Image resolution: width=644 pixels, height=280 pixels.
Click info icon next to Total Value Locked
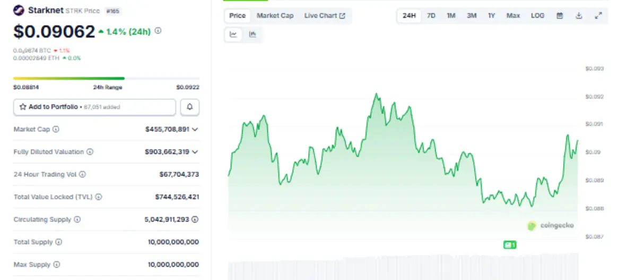pos(99,197)
